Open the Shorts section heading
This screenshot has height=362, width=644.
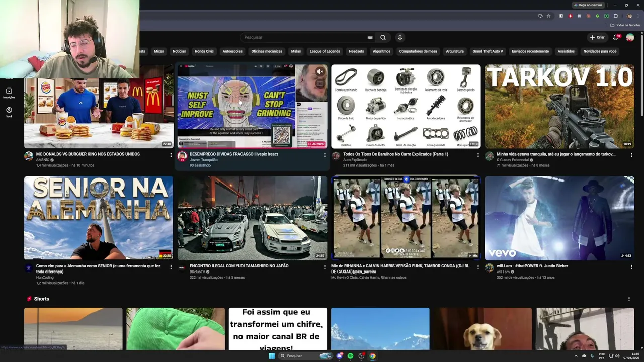tap(41, 299)
